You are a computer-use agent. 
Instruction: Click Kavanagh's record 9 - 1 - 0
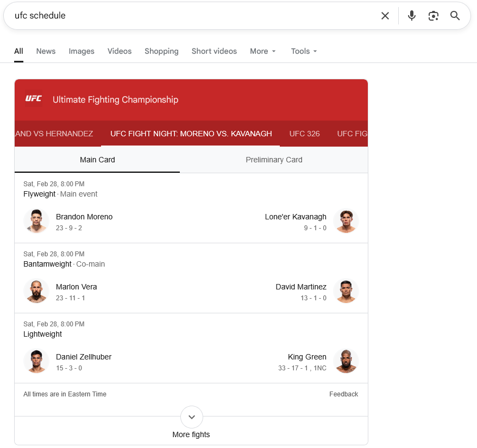[x=315, y=228]
